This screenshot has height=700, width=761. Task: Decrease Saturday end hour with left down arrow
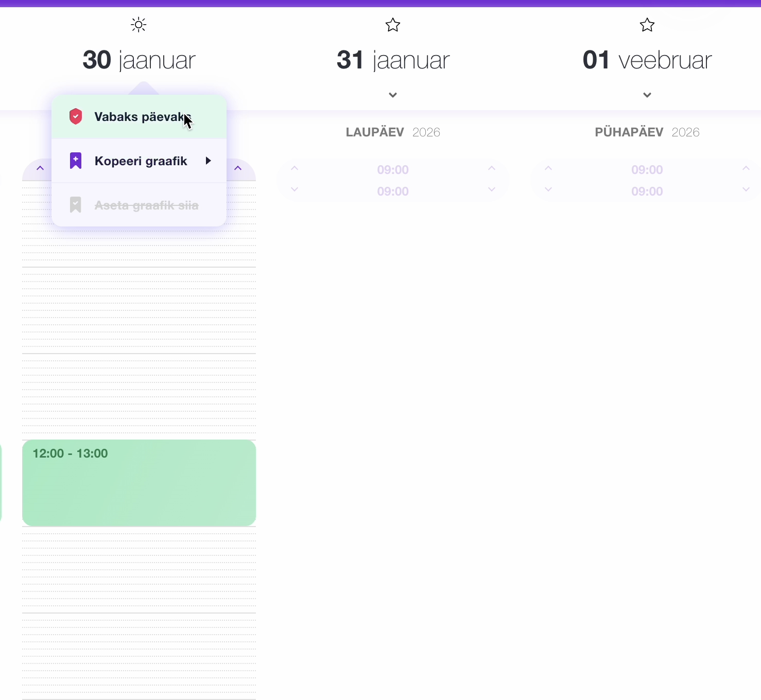(x=295, y=189)
